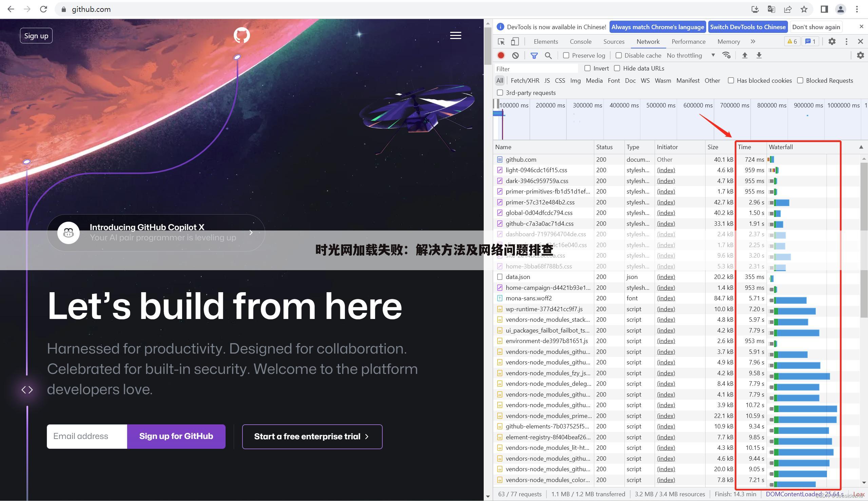Screen dimensions: 868x501
Task: Check Hide data URLs checkbox
Action: [617, 68]
